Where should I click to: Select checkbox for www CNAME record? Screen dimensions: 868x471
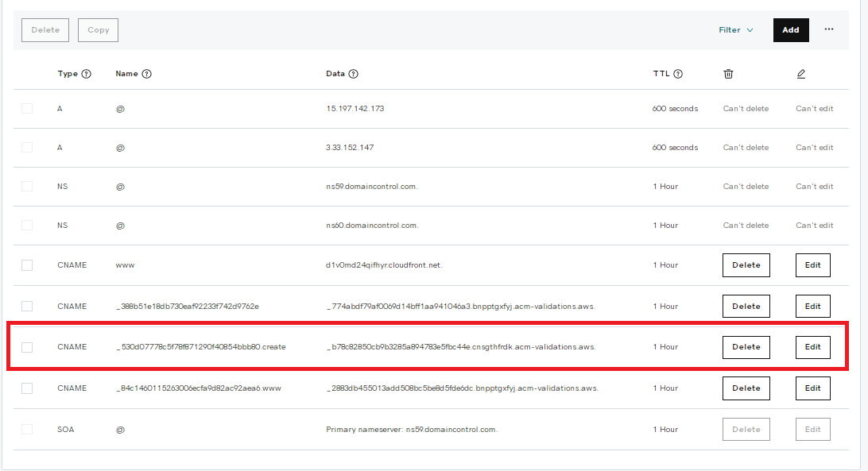coord(27,265)
